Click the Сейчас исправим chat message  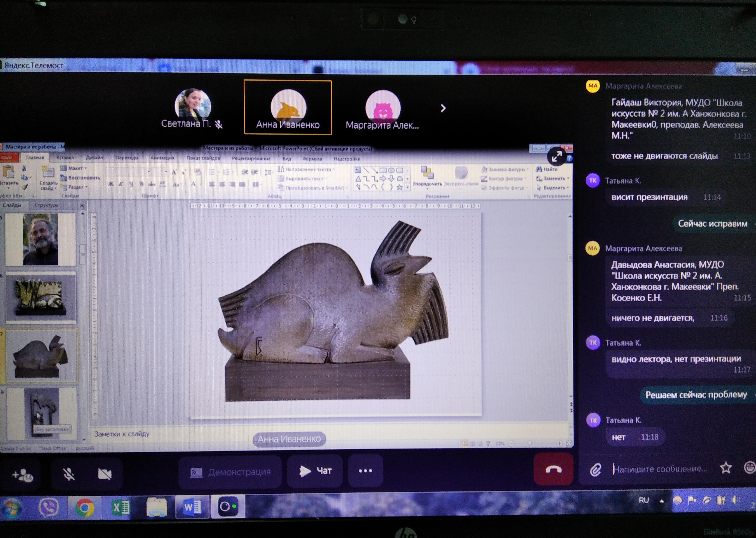coord(712,224)
